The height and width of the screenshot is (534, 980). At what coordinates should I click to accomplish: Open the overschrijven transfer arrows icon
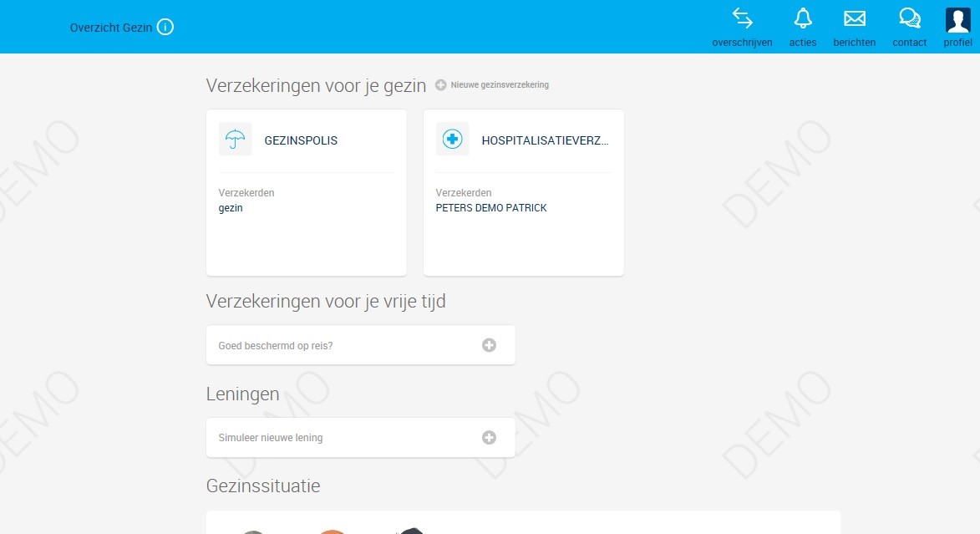pos(742,18)
